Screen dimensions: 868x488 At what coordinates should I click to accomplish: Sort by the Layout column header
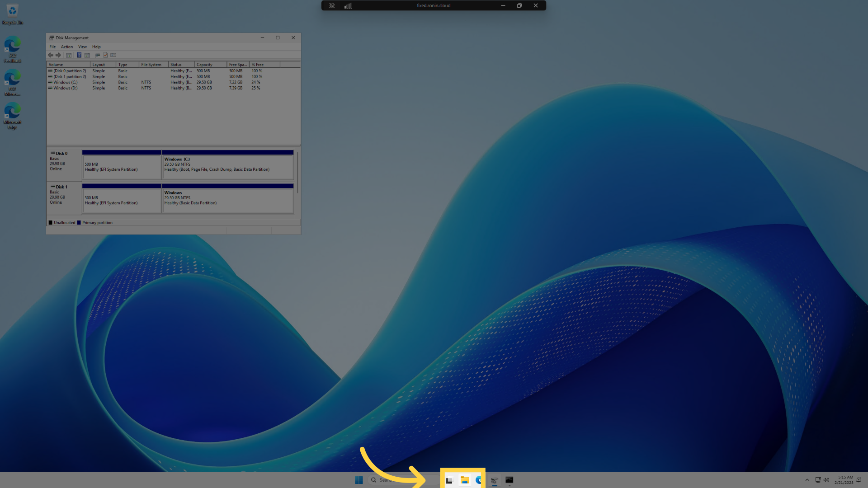(103, 65)
